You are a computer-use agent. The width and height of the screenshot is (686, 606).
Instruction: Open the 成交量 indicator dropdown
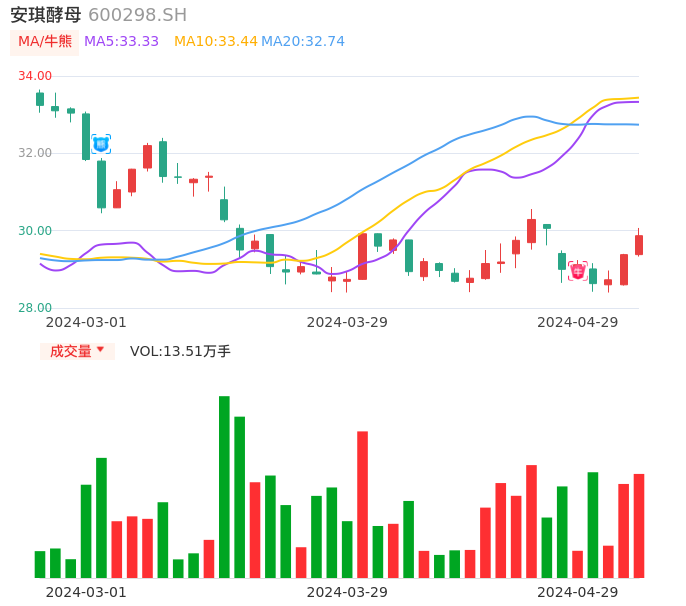(76, 351)
